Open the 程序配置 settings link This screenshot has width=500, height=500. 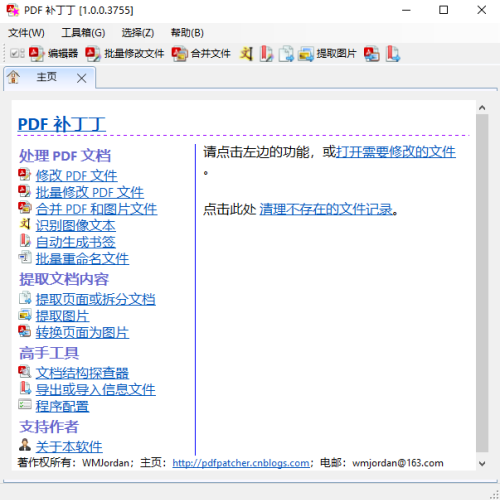point(62,406)
